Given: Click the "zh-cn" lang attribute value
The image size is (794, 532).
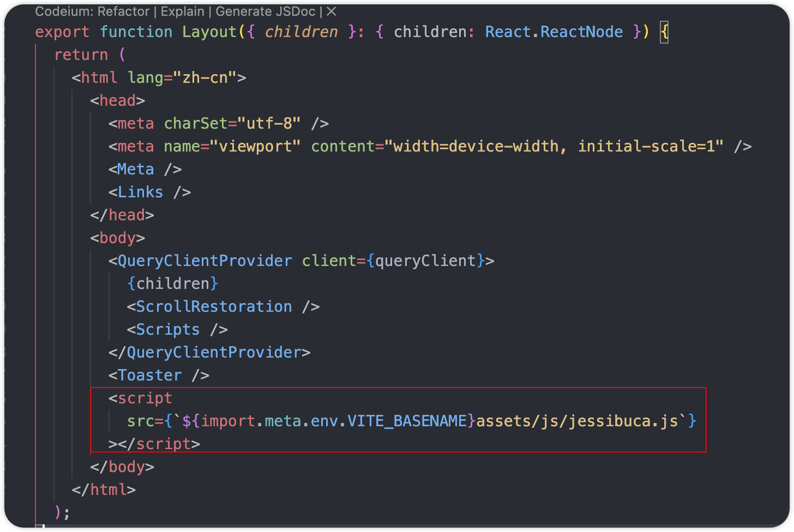Looking at the screenshot, I should pos(204,78).
